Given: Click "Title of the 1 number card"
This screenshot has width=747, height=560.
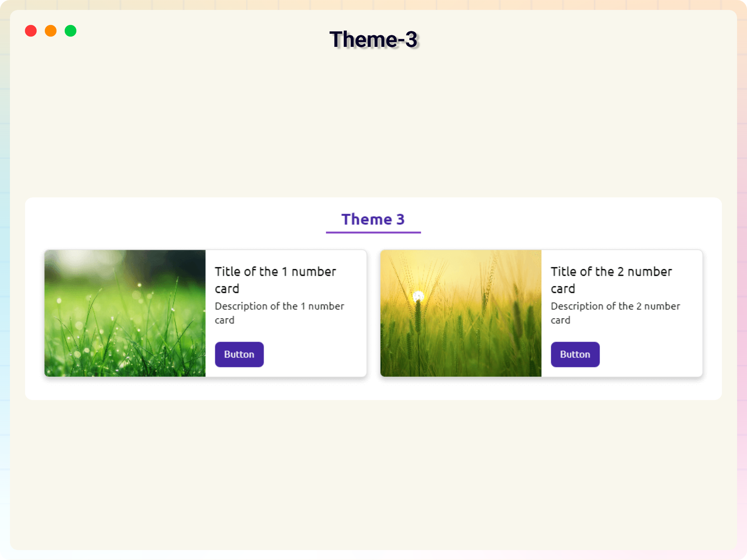Looking at the screenshot, I should (275, 280).
